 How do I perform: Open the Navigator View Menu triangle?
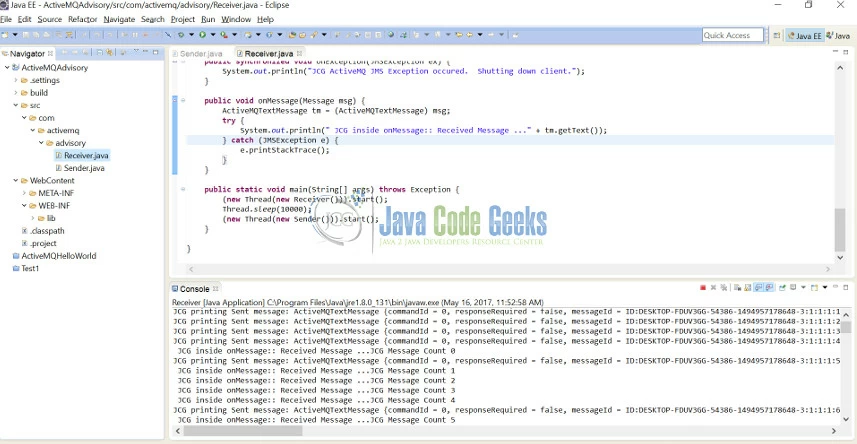[136, 51]
